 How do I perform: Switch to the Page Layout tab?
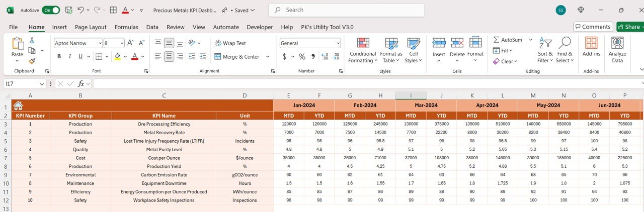coord(91,27)
